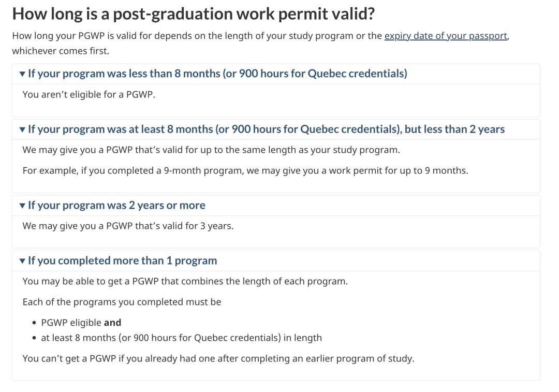This screenshot has height=392, width=559.
Task: Collapse the triangle beside less than 8 months
Action: pyautogui.click(x=22, y=74)
